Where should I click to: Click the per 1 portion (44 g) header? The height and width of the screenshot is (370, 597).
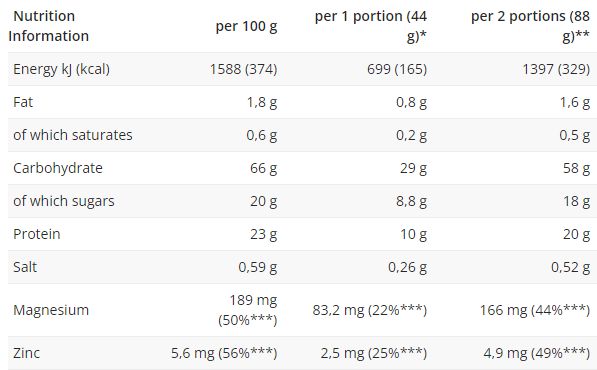pos(370,26)
